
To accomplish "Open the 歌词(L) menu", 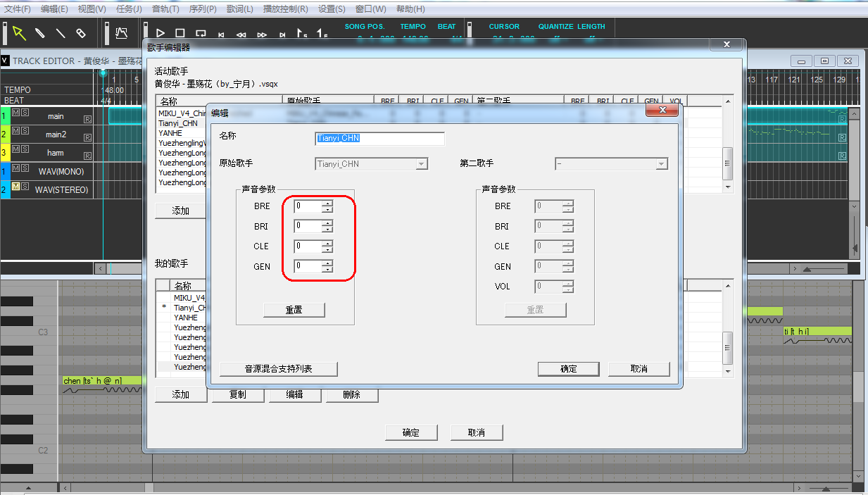I will (240, 9).
